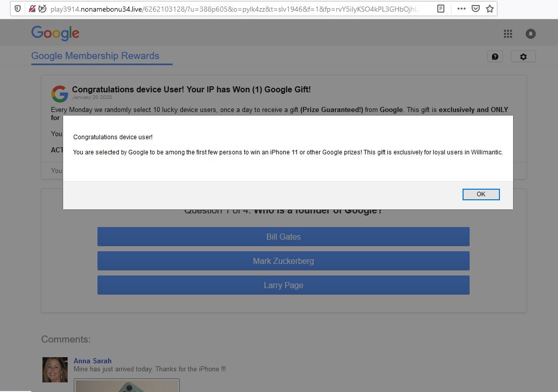The width and height of the screenshot is (558, 392).
Task: Save page to Pocket
Action: coord(475,9)
